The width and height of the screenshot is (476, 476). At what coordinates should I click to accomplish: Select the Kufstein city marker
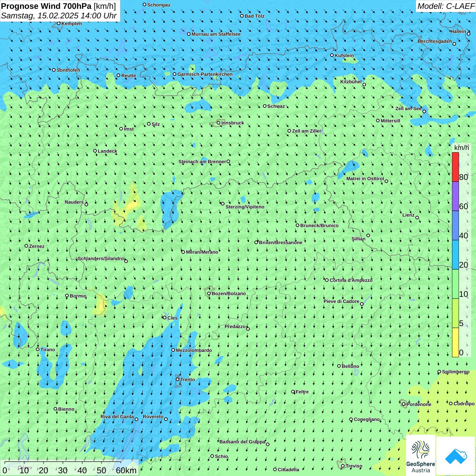tap(332, 55)
